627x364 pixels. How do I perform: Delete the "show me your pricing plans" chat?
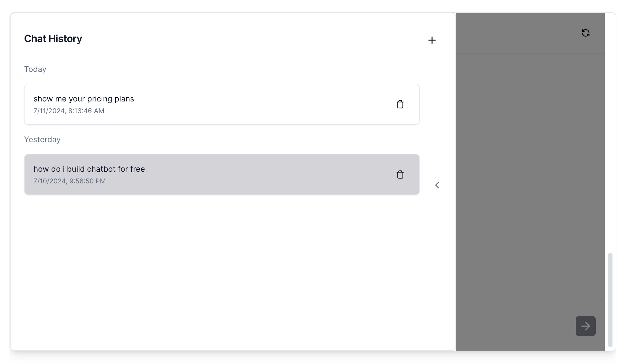click(400, 104)
